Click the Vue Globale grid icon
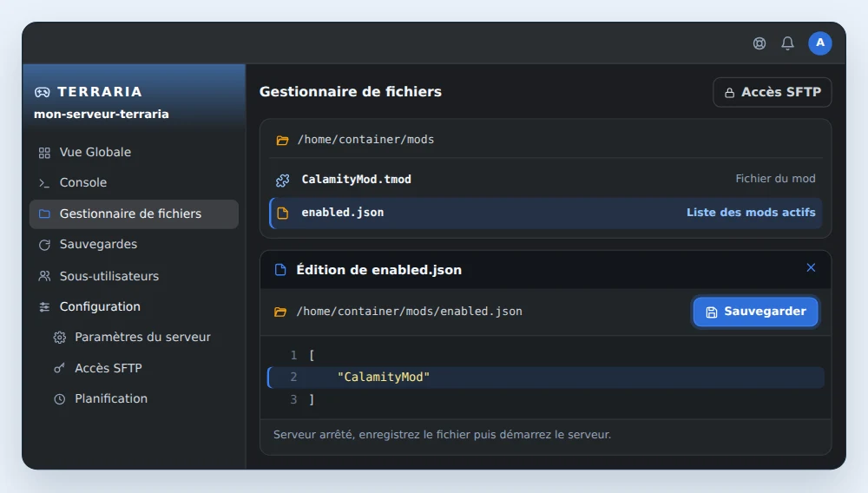The image size is (868, 493). coord(44,153)
